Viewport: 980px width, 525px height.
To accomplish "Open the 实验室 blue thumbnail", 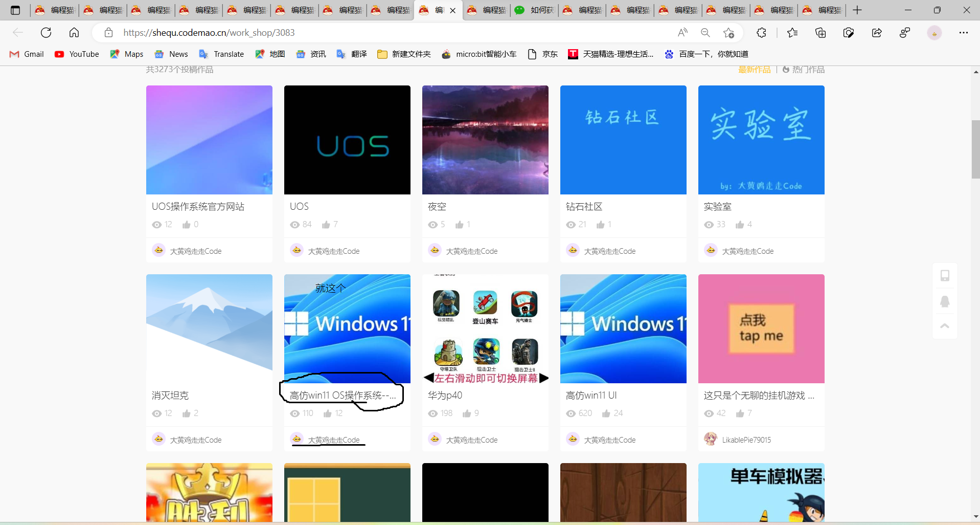I will (761, 140).
